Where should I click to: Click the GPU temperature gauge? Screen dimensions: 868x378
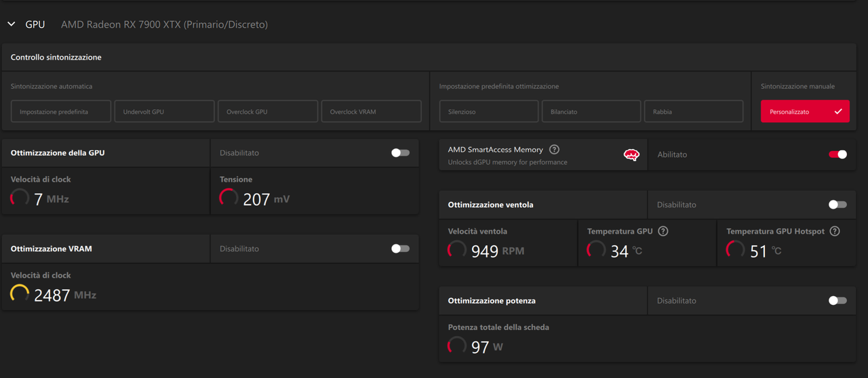(596, 251)
